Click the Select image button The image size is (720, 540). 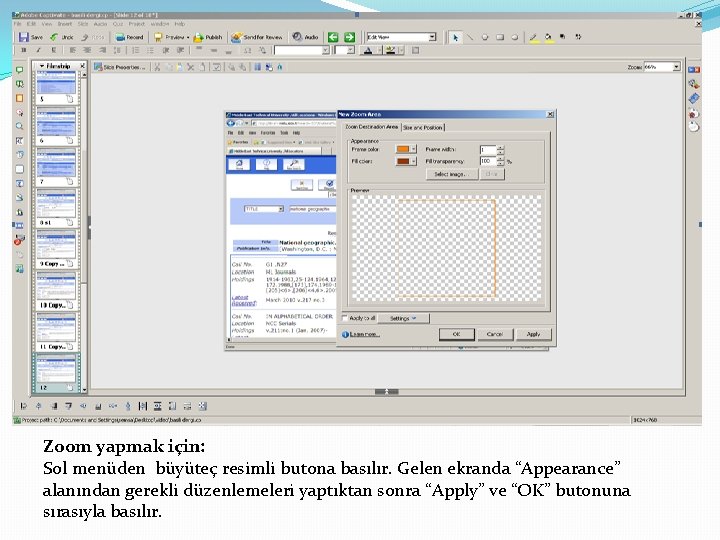[x=450, y=174]
